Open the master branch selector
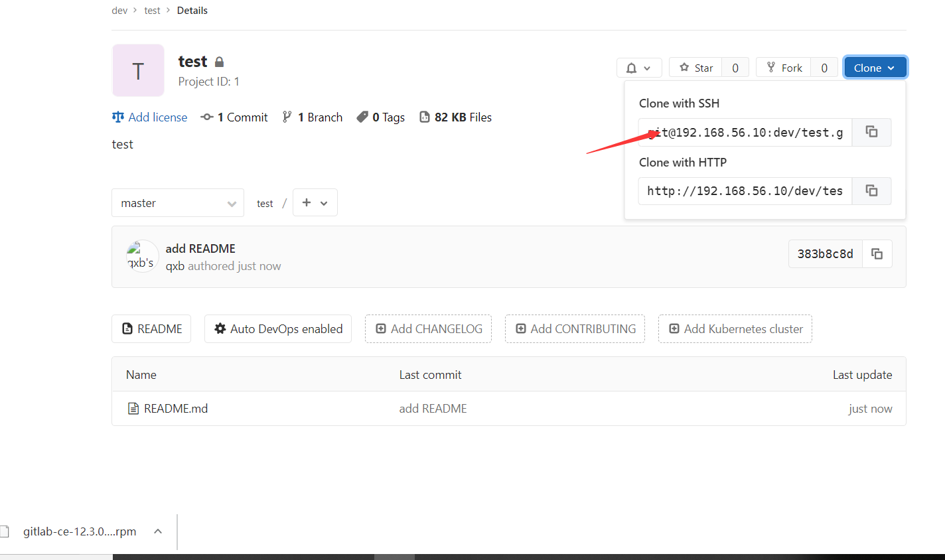 (x=178, y=203)
